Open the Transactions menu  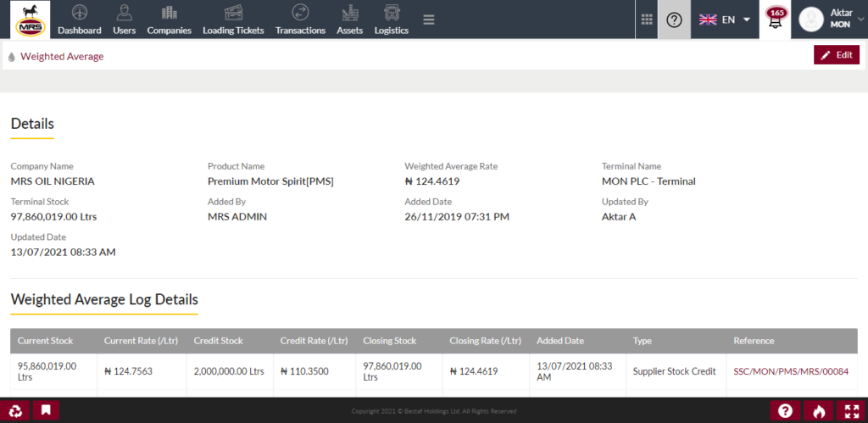coord(300,20)
